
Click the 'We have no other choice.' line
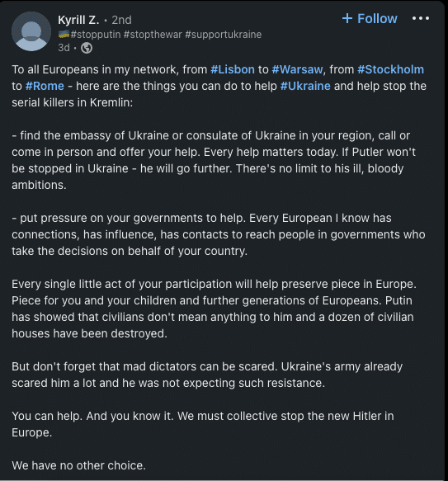(x=78, y=465)
